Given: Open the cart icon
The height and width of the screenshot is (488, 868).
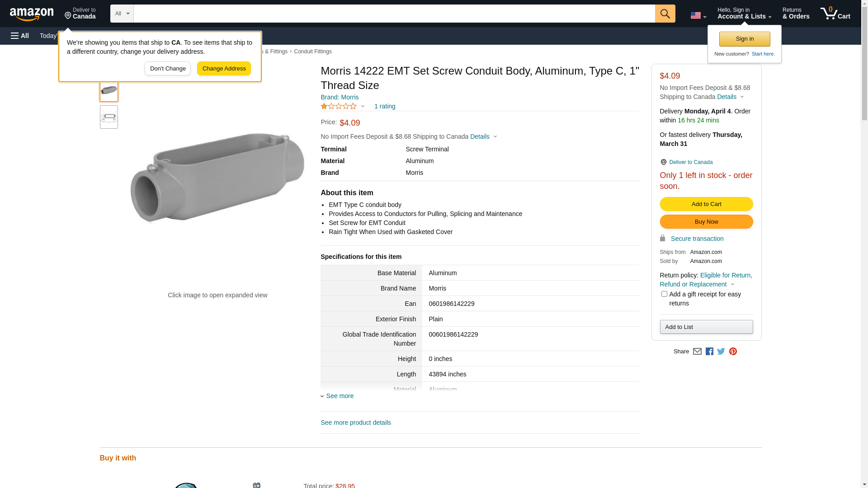Looking at the screenshot, I should [x=835, y=14].
